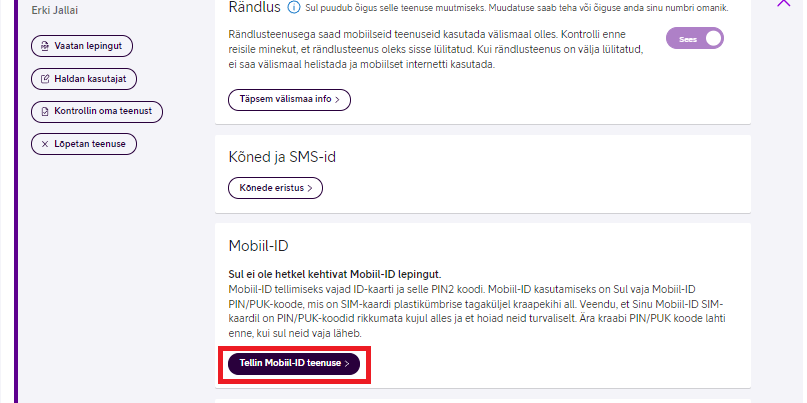Image resolution: width=807 pixels, height=403 pixels.
Task: Choose Lõpetan teenuse to end service
Action: 84,144
